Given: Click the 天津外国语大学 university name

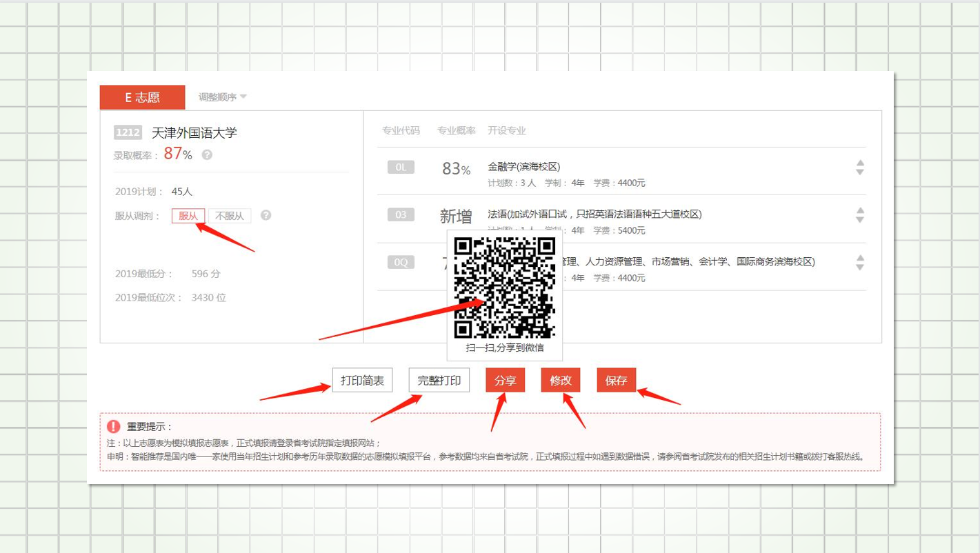Looking at the screenshot, I should pos(194,132).
